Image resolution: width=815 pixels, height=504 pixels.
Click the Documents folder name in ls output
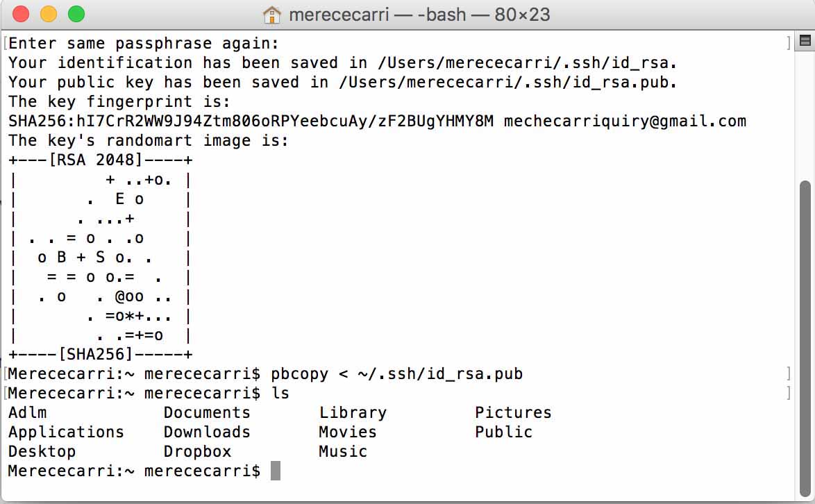[207, 412]
